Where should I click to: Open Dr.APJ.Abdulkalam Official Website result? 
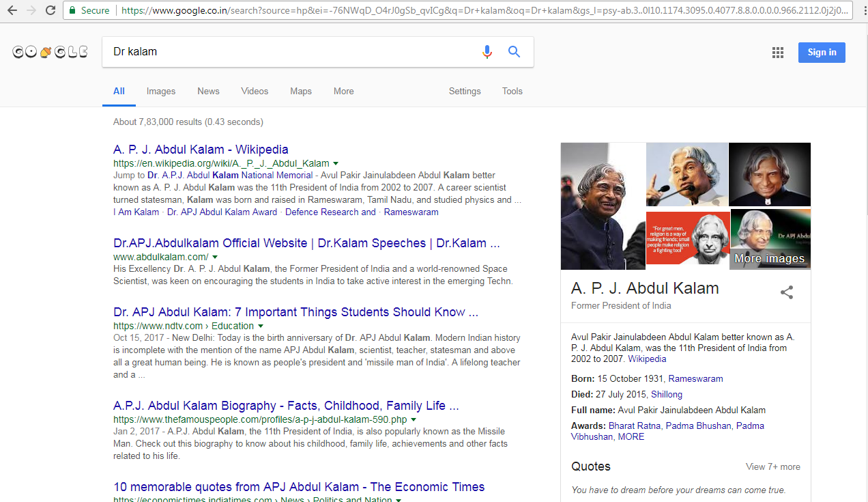click(x=306, y=243)
